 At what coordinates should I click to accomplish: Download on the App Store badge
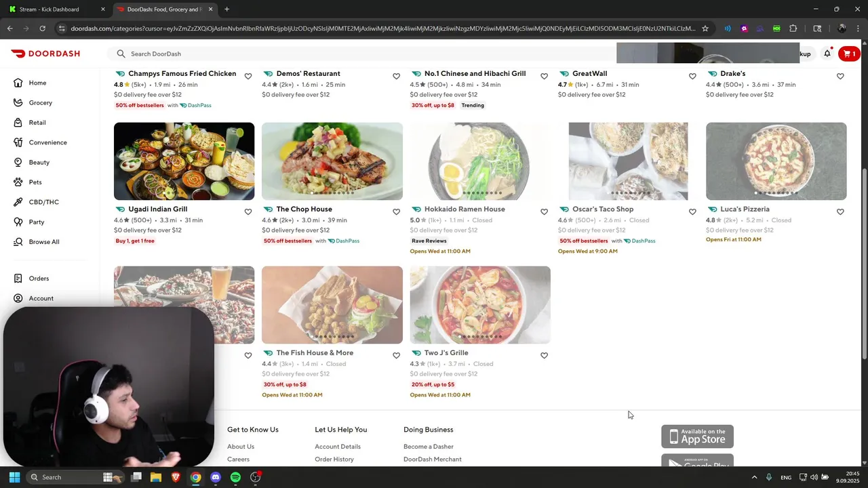tap(697, 436)
